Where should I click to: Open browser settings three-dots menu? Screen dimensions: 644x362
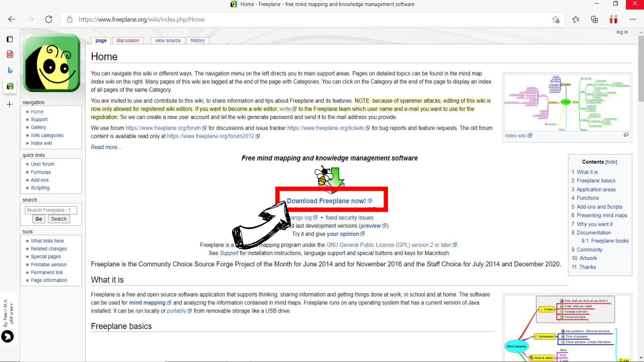tap(633, 19)
